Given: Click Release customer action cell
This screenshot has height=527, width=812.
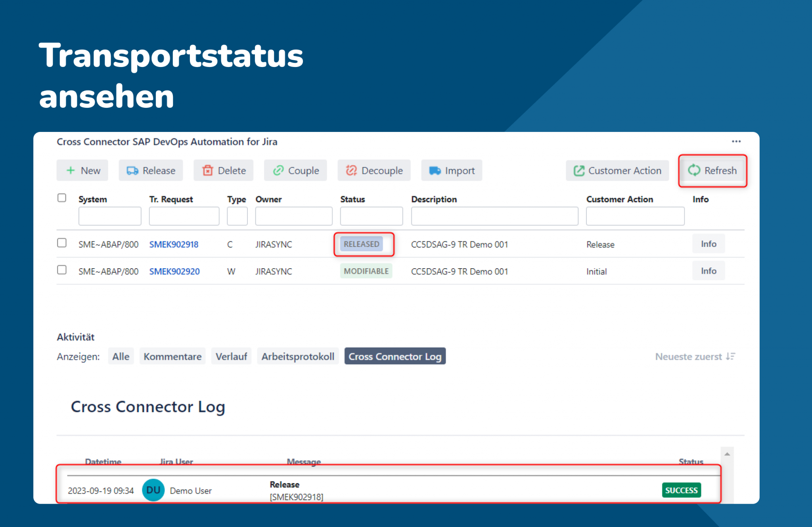Looking at the screenshot, I should (x=600, y=244).
